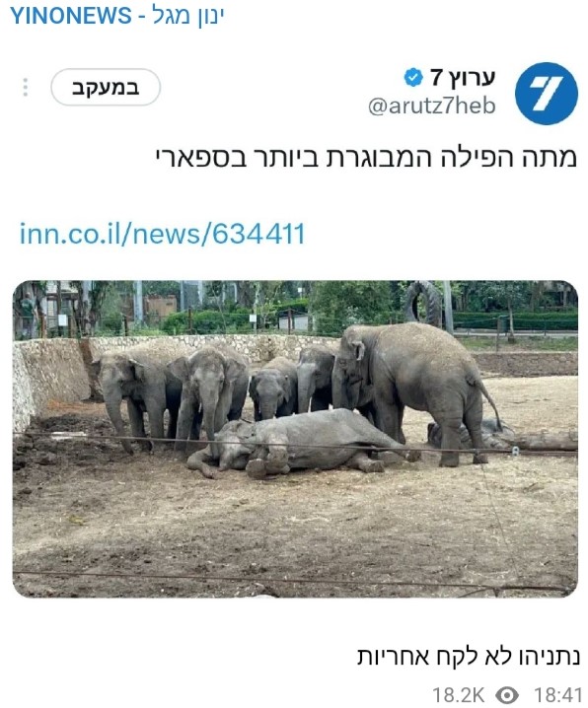Toggle the במעקב following button
Screen dimensions: 588x708
pos(106,87)
